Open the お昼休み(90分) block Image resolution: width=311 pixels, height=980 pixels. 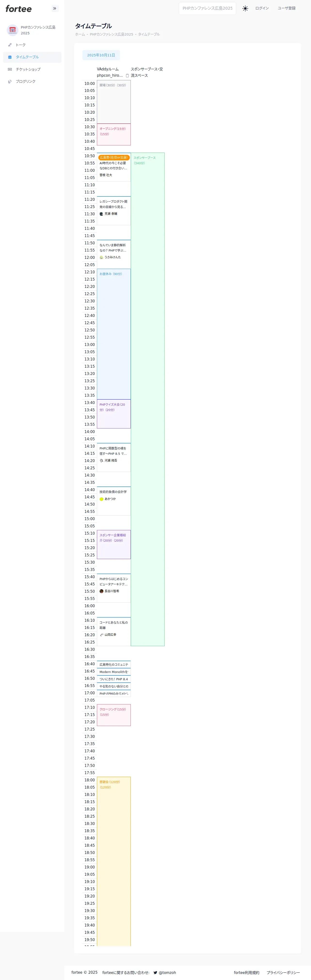(114, 334)
